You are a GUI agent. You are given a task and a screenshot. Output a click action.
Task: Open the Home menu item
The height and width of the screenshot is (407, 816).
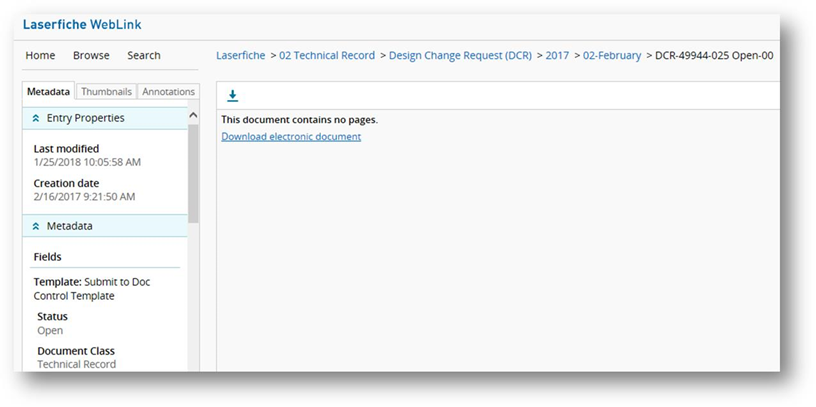40,55
